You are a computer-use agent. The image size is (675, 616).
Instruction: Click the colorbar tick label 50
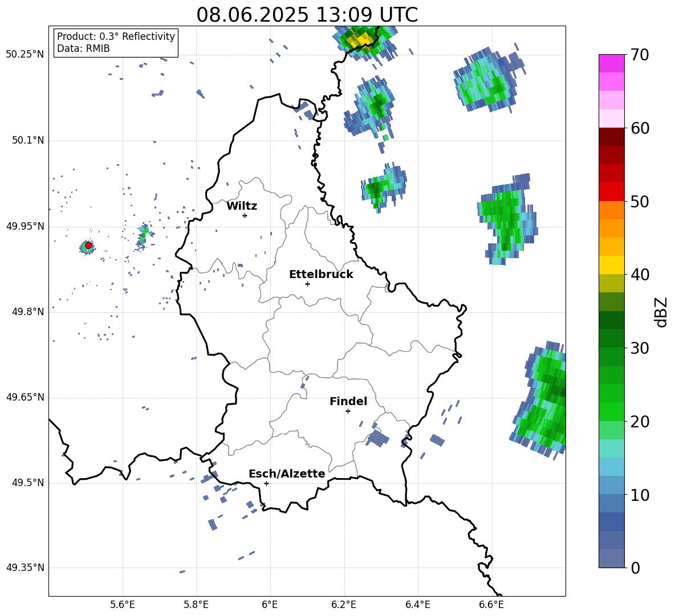point(640,201)
